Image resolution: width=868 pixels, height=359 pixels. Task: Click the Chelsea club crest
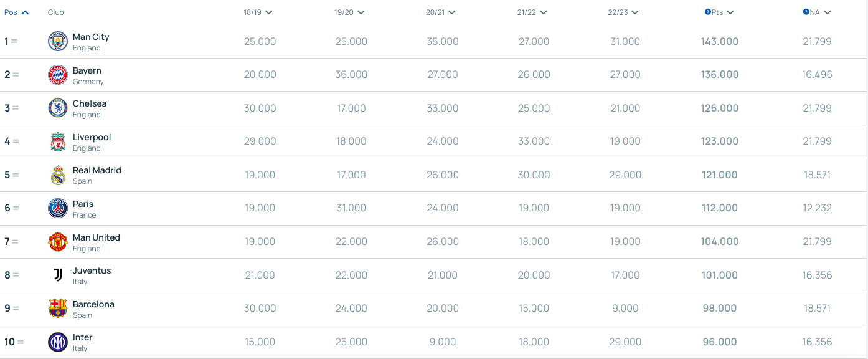tap(58, 108)
